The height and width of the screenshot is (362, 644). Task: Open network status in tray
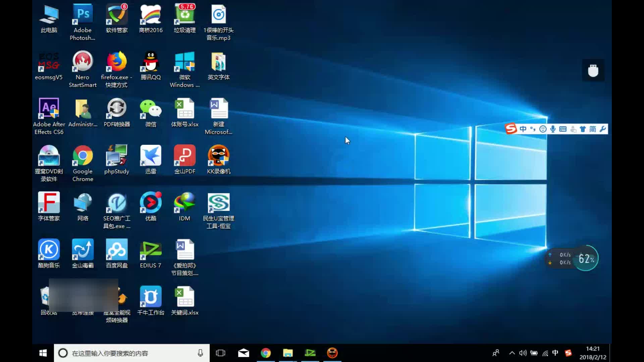[545, 353]
